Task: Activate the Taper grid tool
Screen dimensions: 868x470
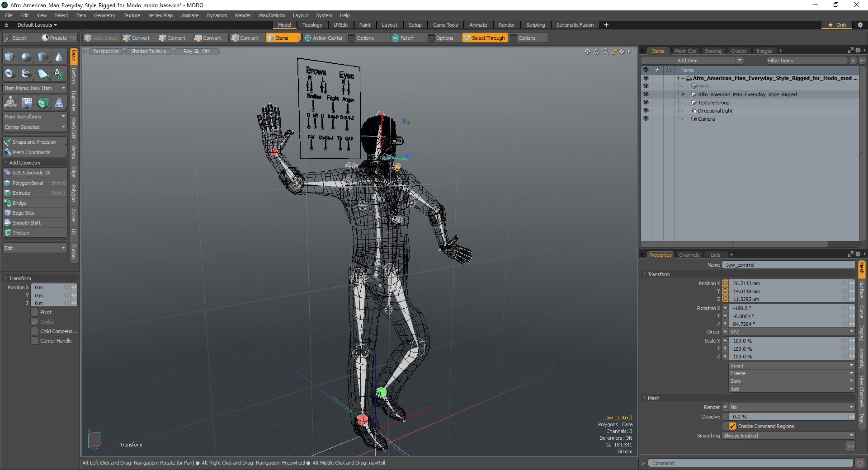Action: click(59, 103)
